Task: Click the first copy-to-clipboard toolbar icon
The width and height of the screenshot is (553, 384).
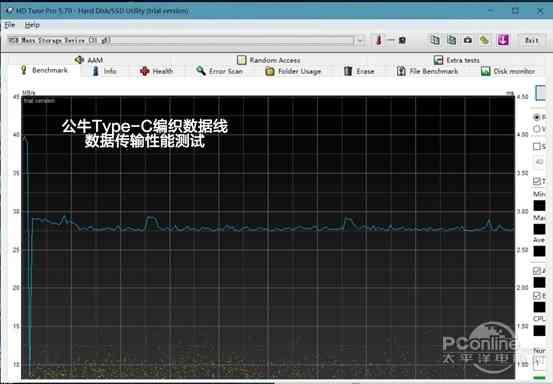Action: (435, 40)
